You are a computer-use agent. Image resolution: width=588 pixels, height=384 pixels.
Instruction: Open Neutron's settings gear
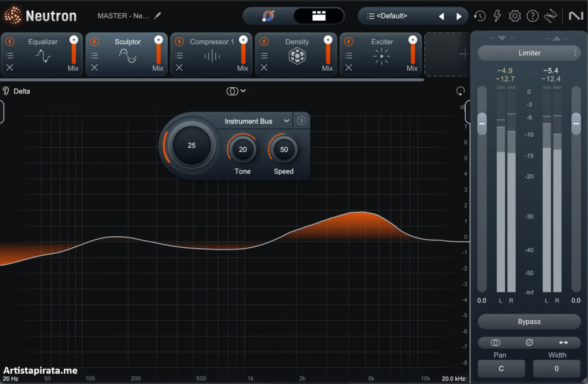pyautogui.click(x=515, y=16)
